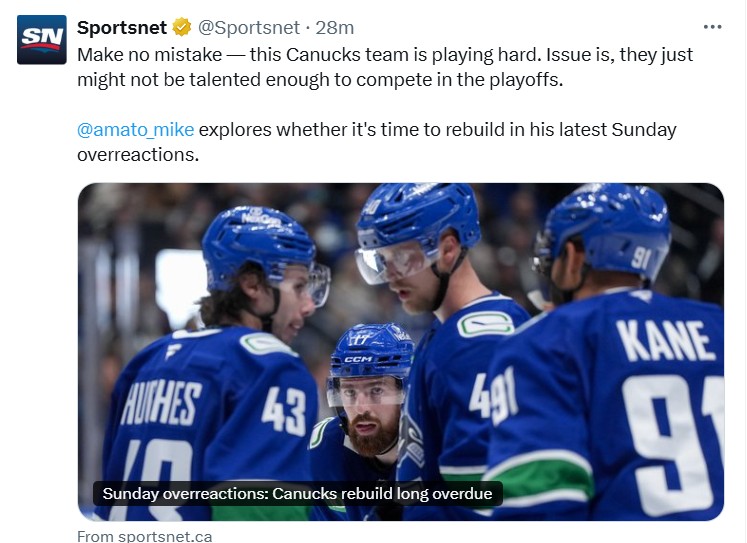Screen dimensions: 747x543
Task: Click the shoulder patch on middle jersey
Action: click(485, 323)
